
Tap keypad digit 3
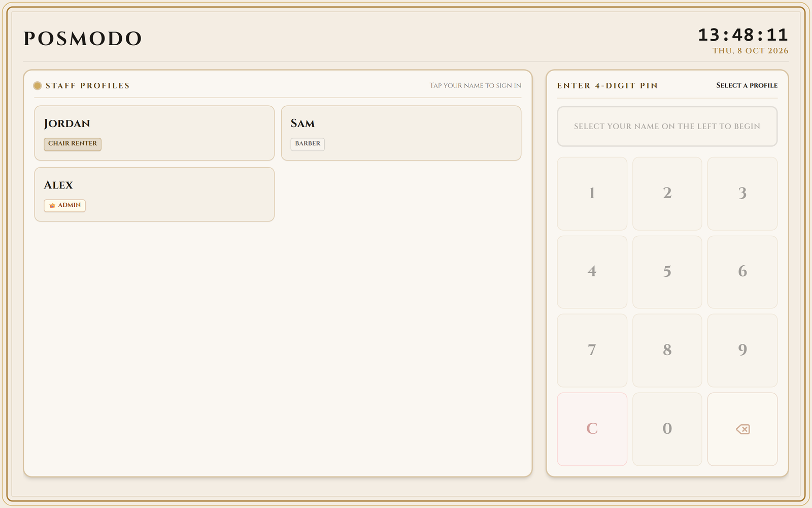[x=742, y=194]
